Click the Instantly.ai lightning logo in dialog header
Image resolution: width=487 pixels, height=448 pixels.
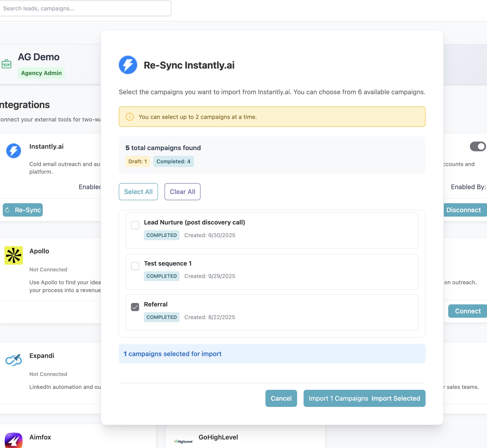pyautogui.click(x=128, y=65)
